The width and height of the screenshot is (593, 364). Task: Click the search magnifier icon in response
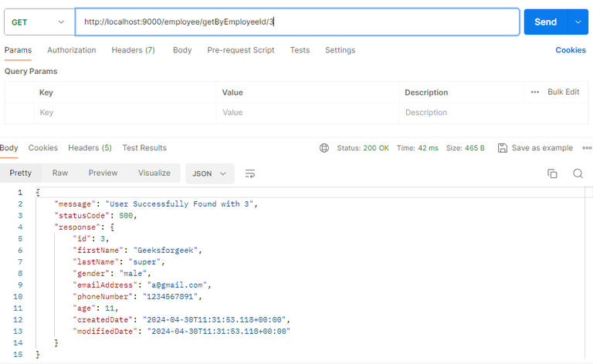(x=578, y=174)
